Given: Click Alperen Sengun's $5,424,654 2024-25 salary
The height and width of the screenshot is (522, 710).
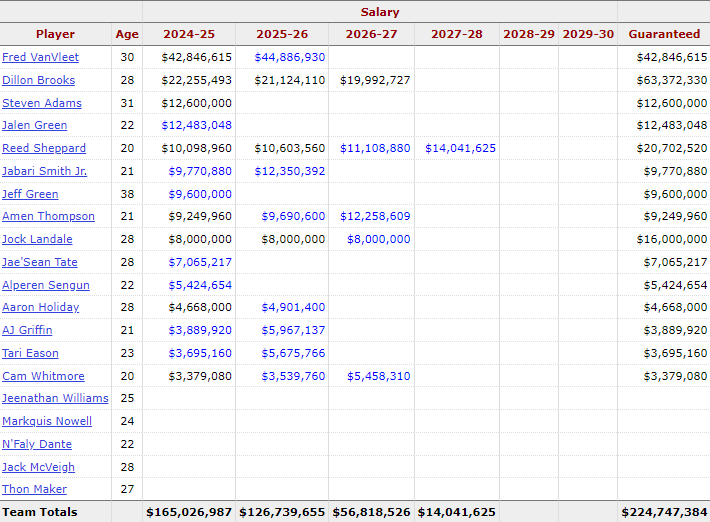Looking at the screenshot, I should click(x=200, y=285).
